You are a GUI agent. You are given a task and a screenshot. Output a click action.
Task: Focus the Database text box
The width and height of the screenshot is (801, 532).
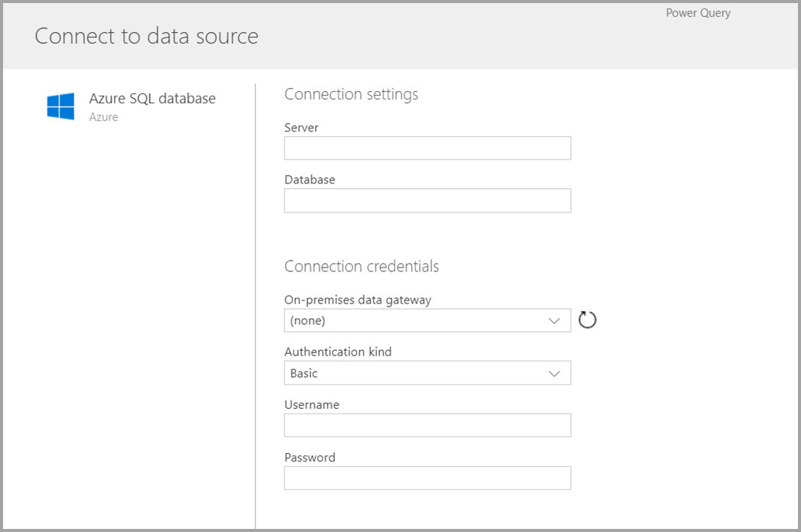[x=427, y=200]
